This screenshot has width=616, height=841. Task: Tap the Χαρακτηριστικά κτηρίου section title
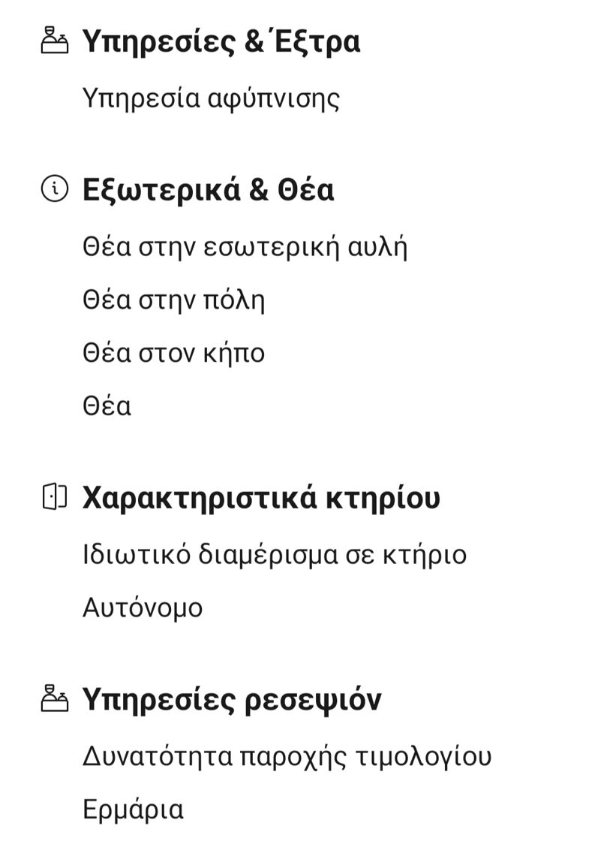point(260,498)
